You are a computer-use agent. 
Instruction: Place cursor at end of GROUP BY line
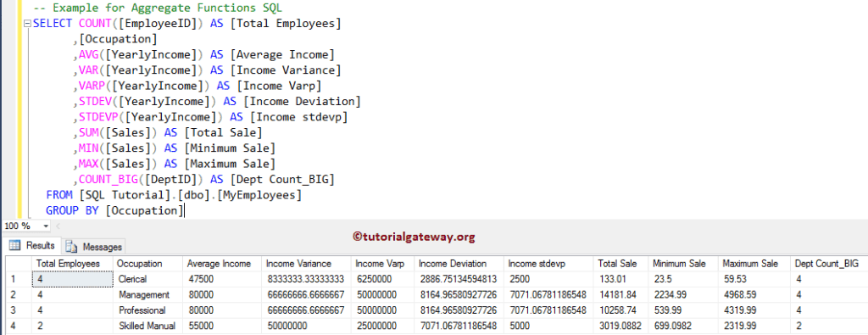click(x=184, y=211)
